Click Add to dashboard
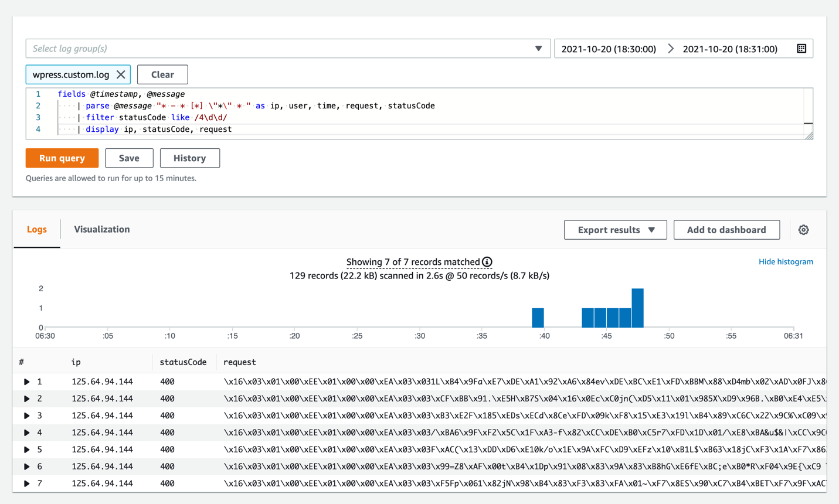Image resolution: width=839 pixels, height=504 pixels. click(x=726, y=230)
